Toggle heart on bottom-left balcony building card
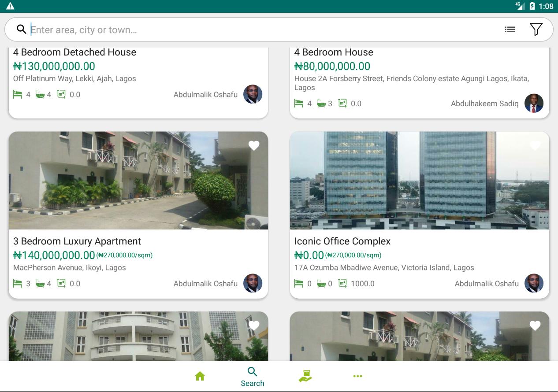558x392 pixels. click(254, 325)
